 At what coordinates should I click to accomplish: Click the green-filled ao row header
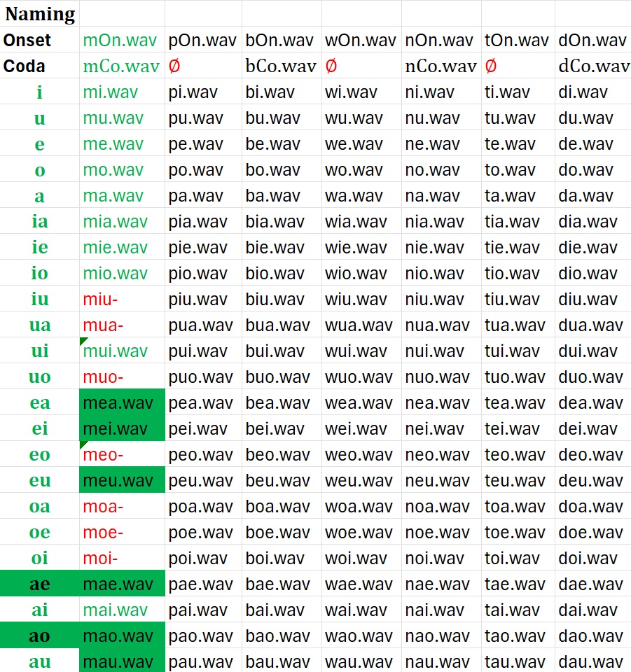coord(40,636)
